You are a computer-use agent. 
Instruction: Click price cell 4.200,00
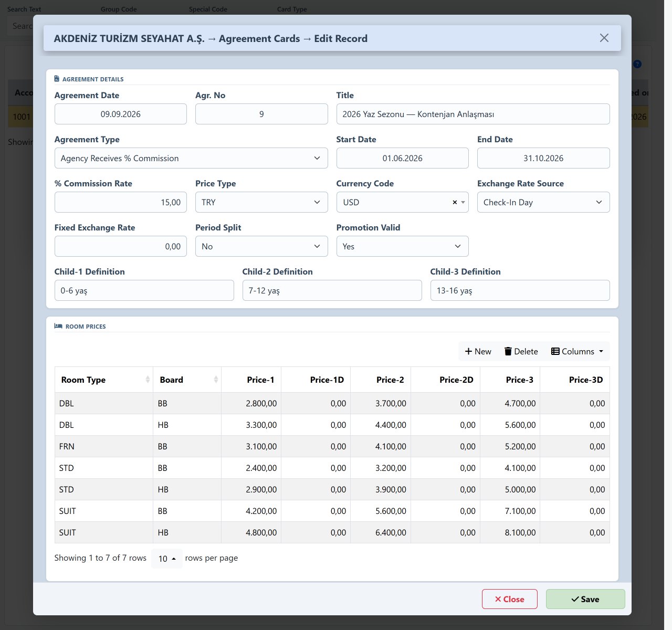coord(251,511)
